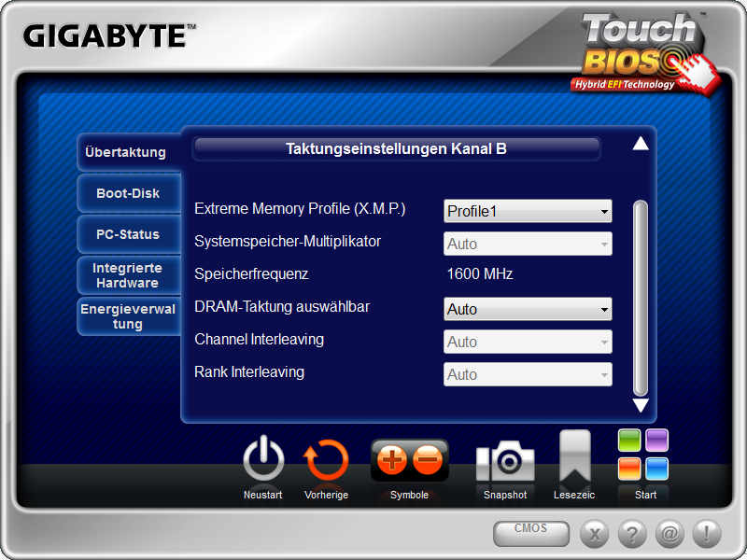
Task: Click the Extreme Memory Profile (X.M.P.) label
Action: 300,208
